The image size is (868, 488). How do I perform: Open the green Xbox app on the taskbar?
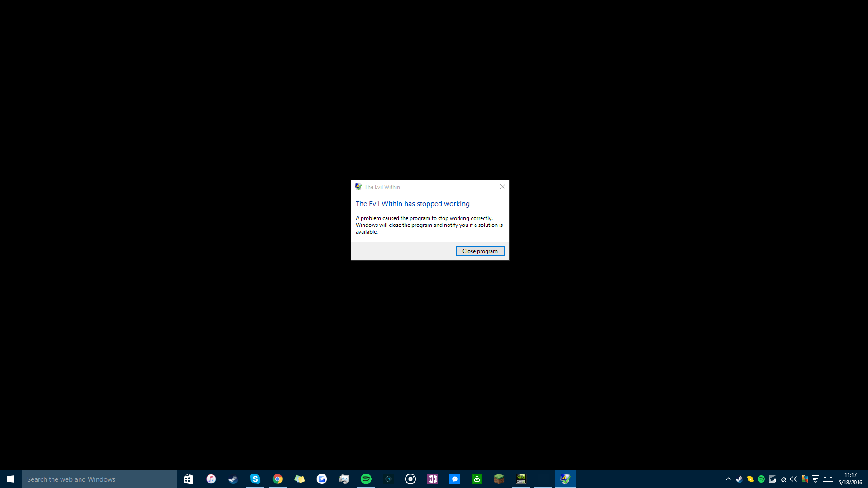tap(476, 479)
